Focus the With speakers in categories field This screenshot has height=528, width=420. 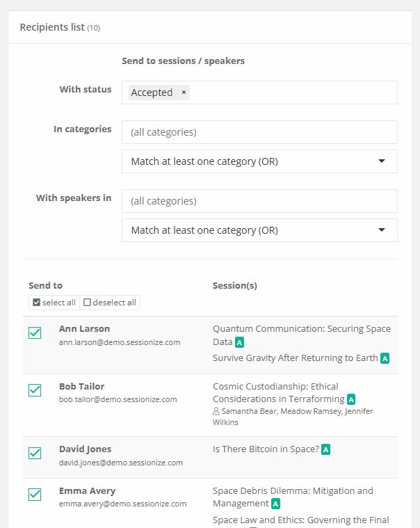(x=259, y=201)
